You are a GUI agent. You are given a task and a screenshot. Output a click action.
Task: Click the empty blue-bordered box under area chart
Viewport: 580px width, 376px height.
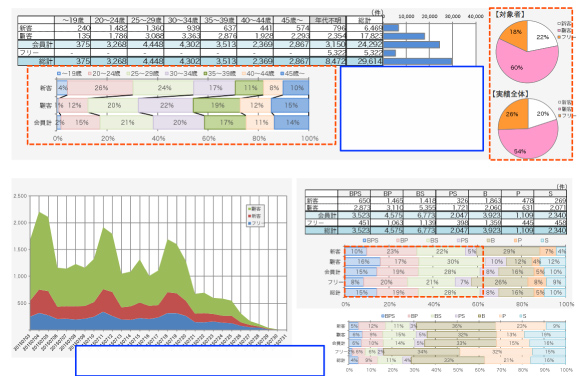click(x=200, y=360)
